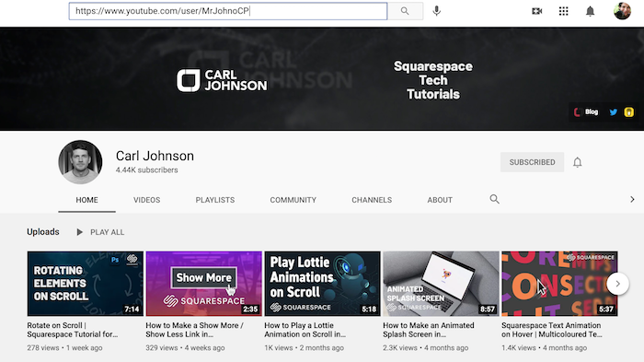Open 'How to Make a Show More' title
644x362 pixels.
point(195,330)
